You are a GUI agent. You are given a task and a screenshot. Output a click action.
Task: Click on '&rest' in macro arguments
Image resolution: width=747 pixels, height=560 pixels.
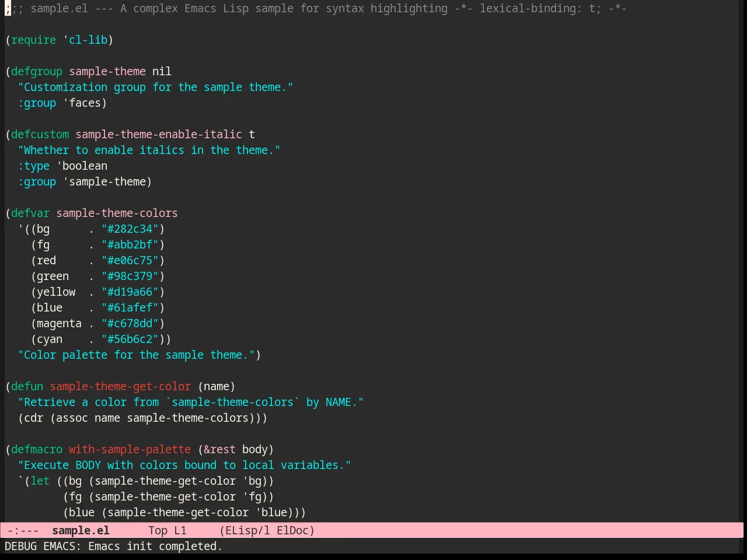(x=219, y=449)
